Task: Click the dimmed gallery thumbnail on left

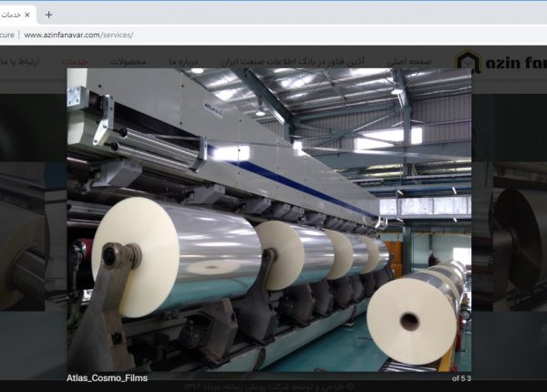Action: pos(32,237)
